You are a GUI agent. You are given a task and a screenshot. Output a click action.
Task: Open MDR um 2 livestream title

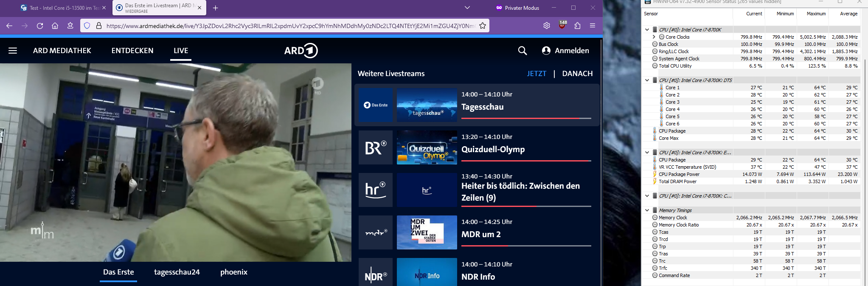tap(481, 234)
